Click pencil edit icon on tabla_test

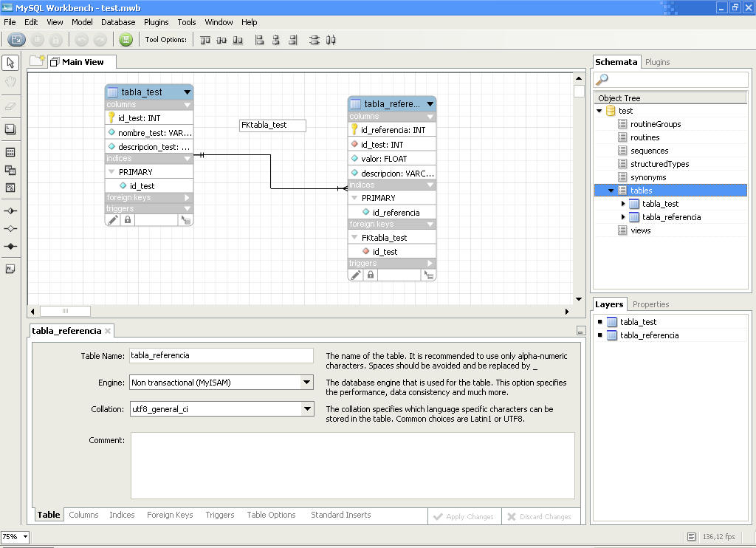(x=113, y=220)
